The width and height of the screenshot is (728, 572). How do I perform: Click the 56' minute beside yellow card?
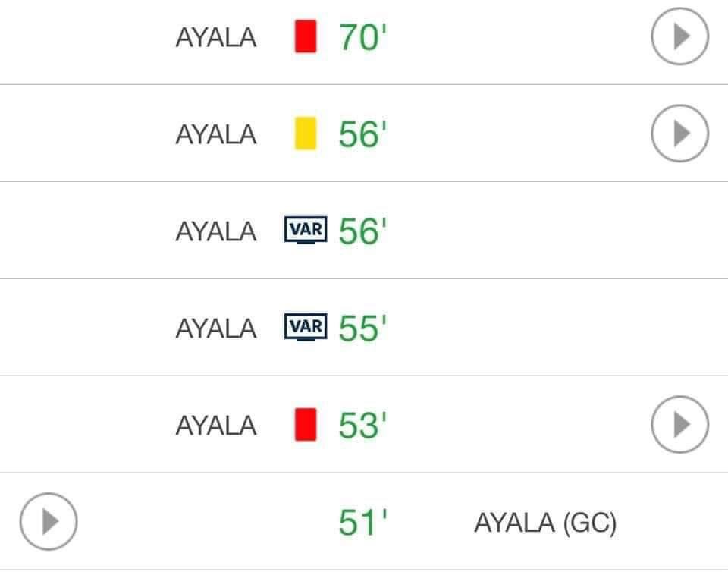pos(362,134)
